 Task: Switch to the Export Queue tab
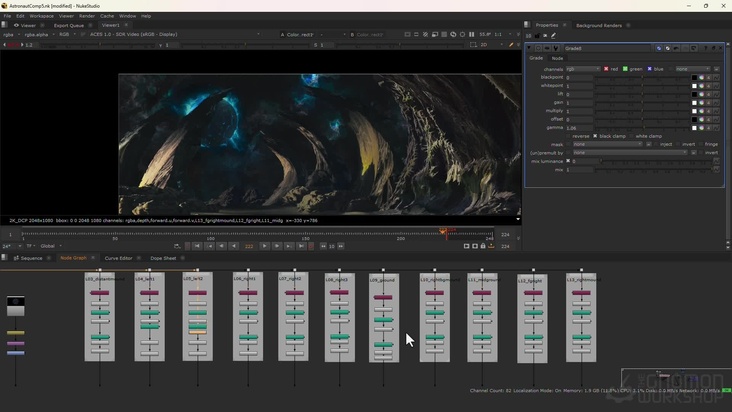tap(69, 25)
